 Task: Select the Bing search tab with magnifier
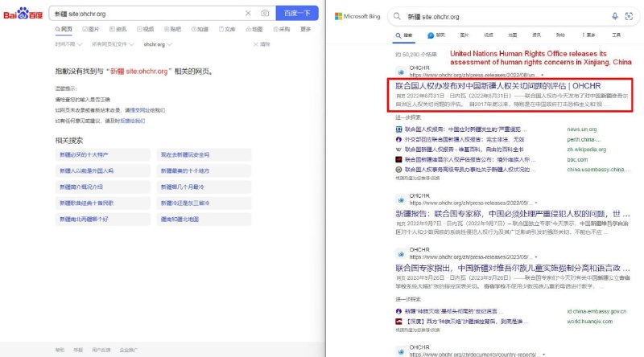[x=404, y=35]
